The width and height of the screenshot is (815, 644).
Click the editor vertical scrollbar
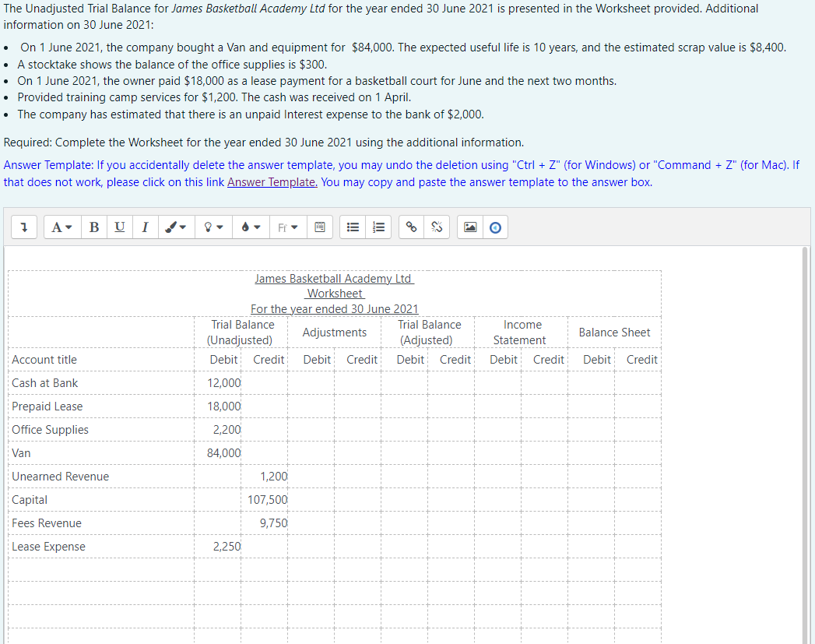[x=806, y=445]
